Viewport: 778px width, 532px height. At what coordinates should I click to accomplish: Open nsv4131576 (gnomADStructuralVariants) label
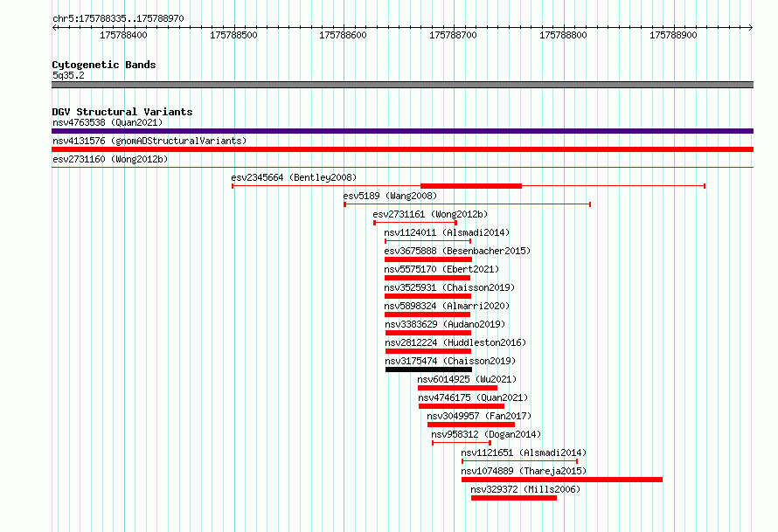tap(149, 141)
